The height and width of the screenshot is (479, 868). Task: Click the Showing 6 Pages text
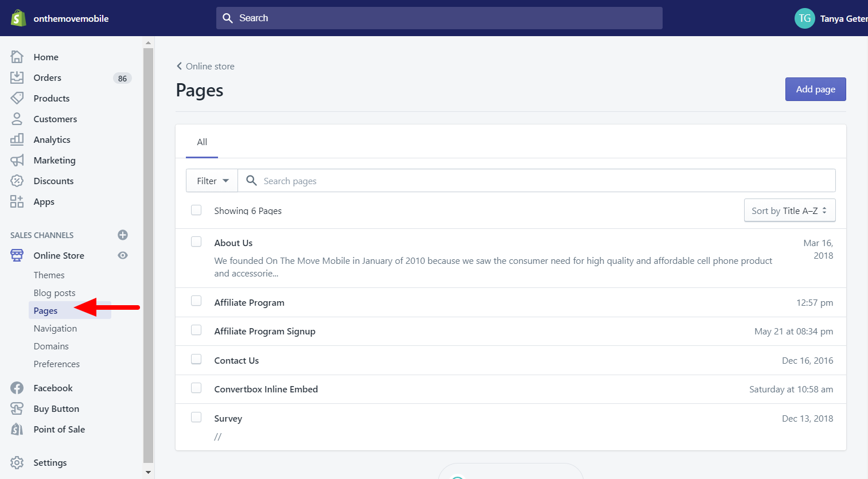248,211
